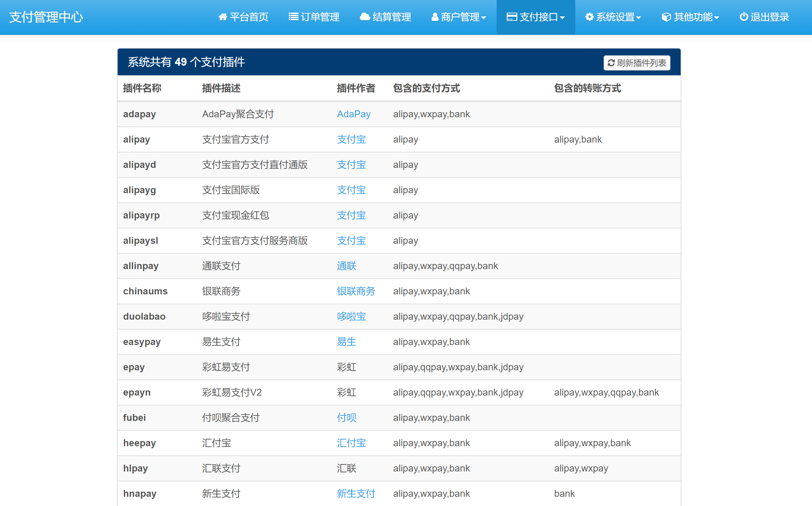Open the 哆啦宝 author link
The height and width of the screenshot is (506, 812).
pos(351,316)
